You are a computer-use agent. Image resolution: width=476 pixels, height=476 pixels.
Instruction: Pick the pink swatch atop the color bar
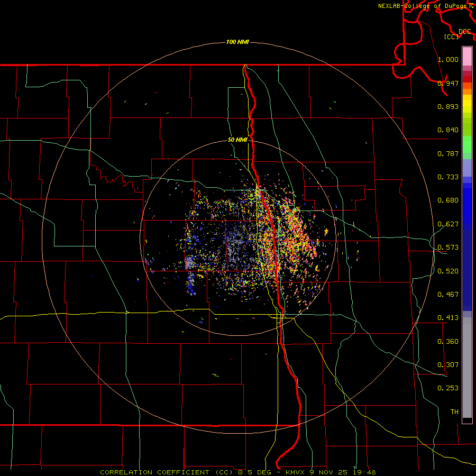467,57
